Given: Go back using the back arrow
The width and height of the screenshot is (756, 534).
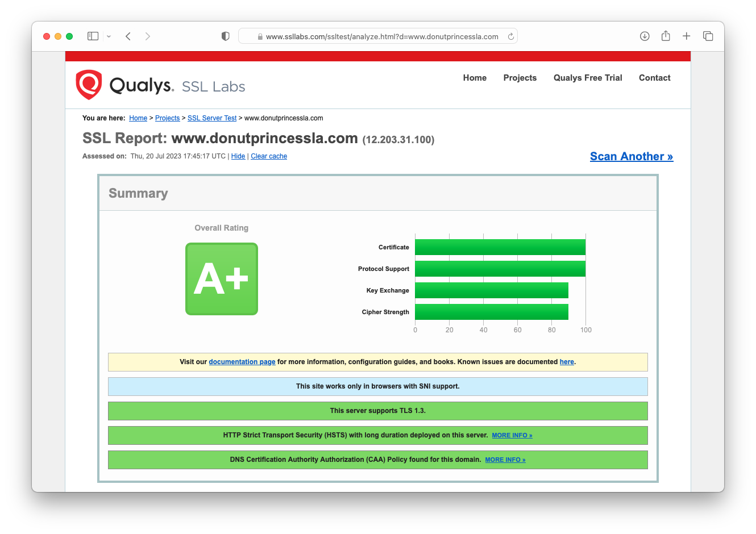Looking at the screenshot, I should point(128,36).
